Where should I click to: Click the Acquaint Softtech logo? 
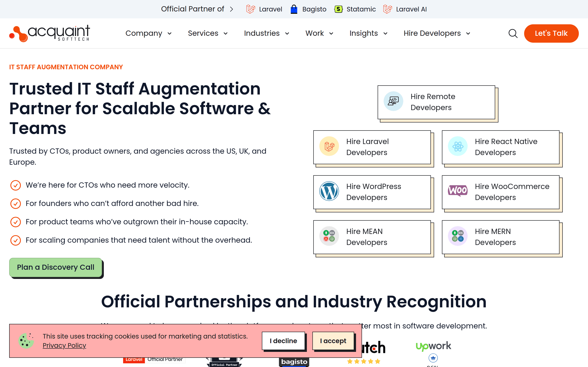[49, 33]
